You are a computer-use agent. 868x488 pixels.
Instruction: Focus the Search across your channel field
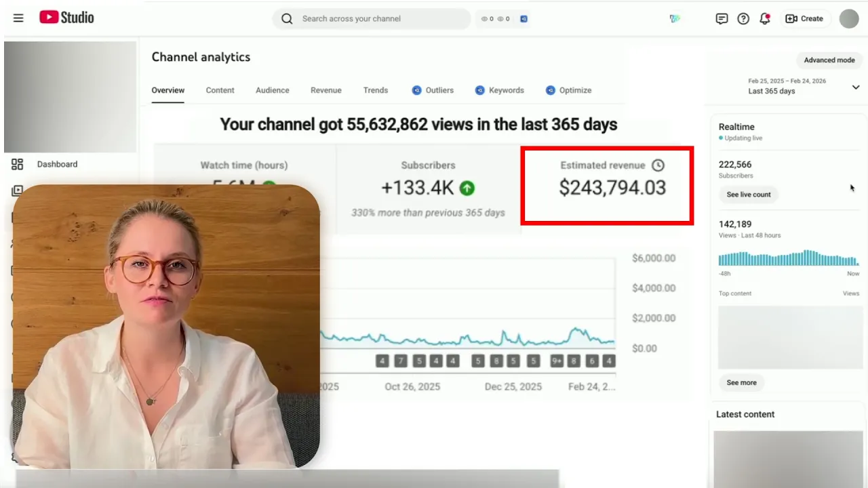(372, 19)
